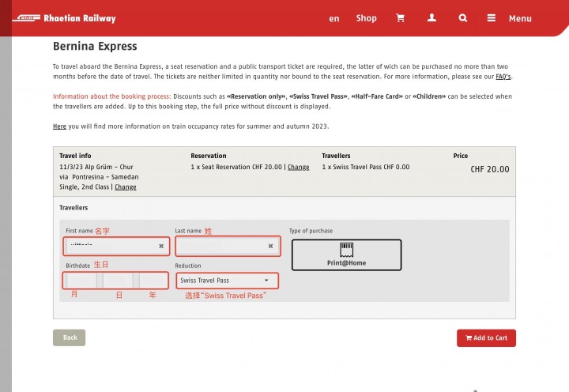The image size is (569, 392).
Task: Click the Rhaetian Railway logo
Action: tap(64, 18)
